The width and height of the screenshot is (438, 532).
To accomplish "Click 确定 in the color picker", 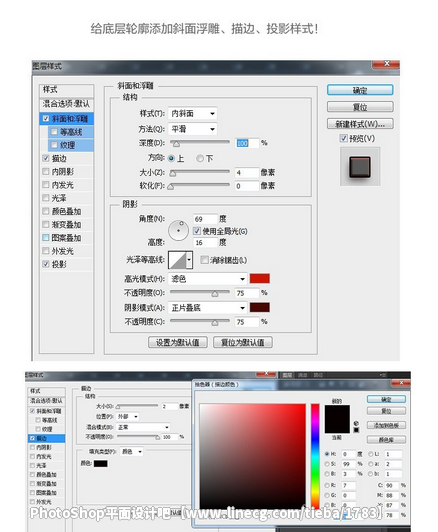I will [386, 400].
